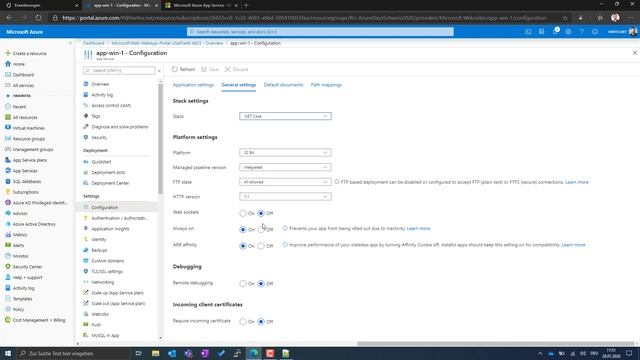Set Always on to Off
Screen dimensions: 640x360
pyautogui.click(x=261, y=229)
